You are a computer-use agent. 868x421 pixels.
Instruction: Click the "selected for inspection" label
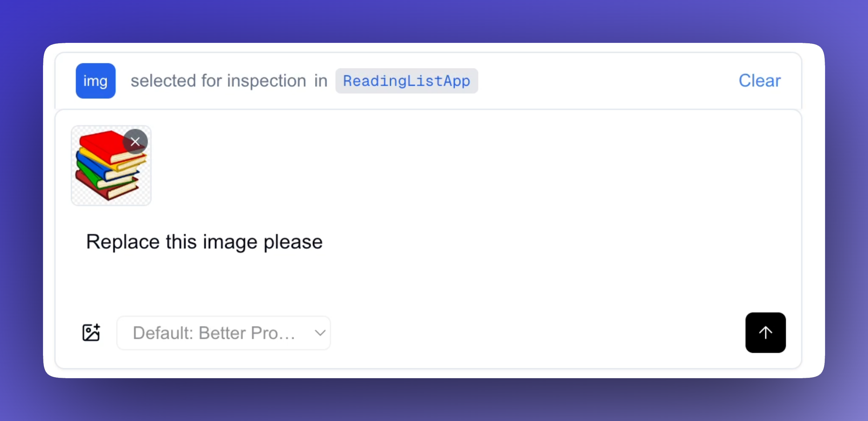point(218,81)
